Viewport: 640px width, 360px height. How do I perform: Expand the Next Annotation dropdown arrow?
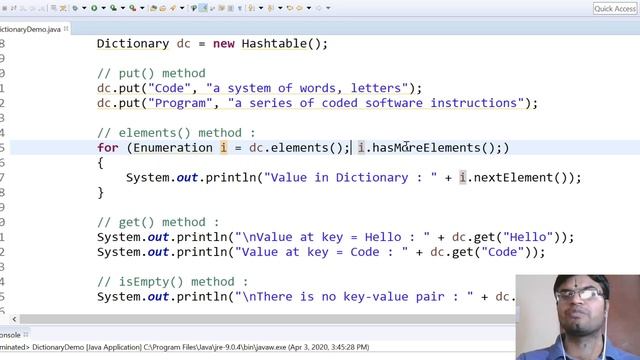261,8
